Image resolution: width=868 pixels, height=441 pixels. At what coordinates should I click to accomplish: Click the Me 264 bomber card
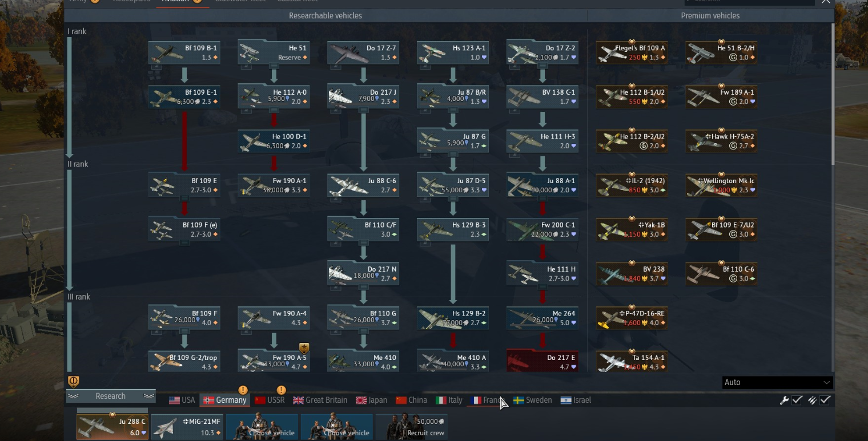click(x=542, y=318)
